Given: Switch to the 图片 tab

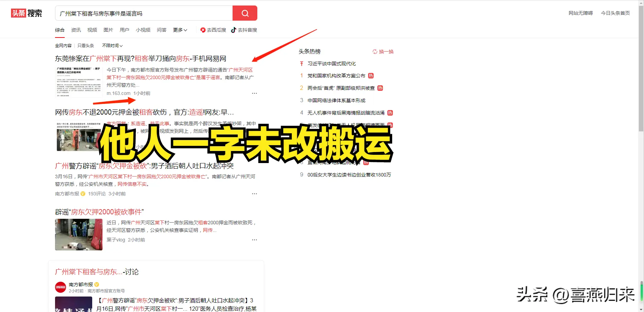Looking at the screenshot, I should pos(108,30).
